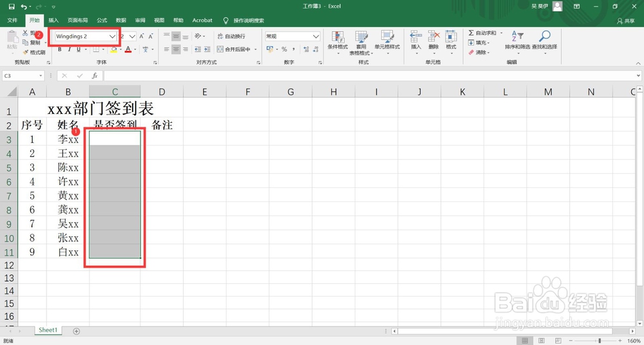The height and width of the screenshot is (345, 644).
Task: Open the number format (常规) dropdown
Action: point(316,36)
